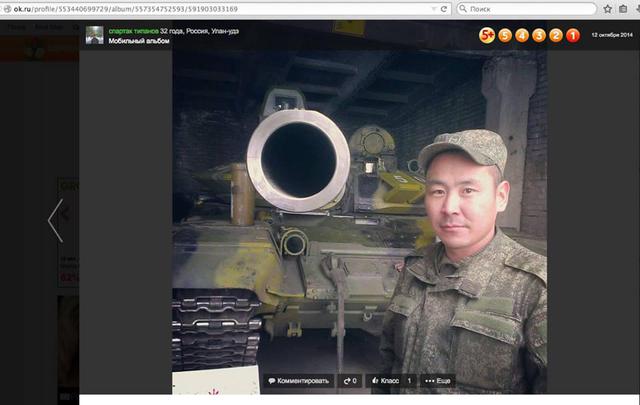The height and width of the screenshot is (405, 640).
Task: Open the site identity globe icon
Action: (x=7, y=9)
